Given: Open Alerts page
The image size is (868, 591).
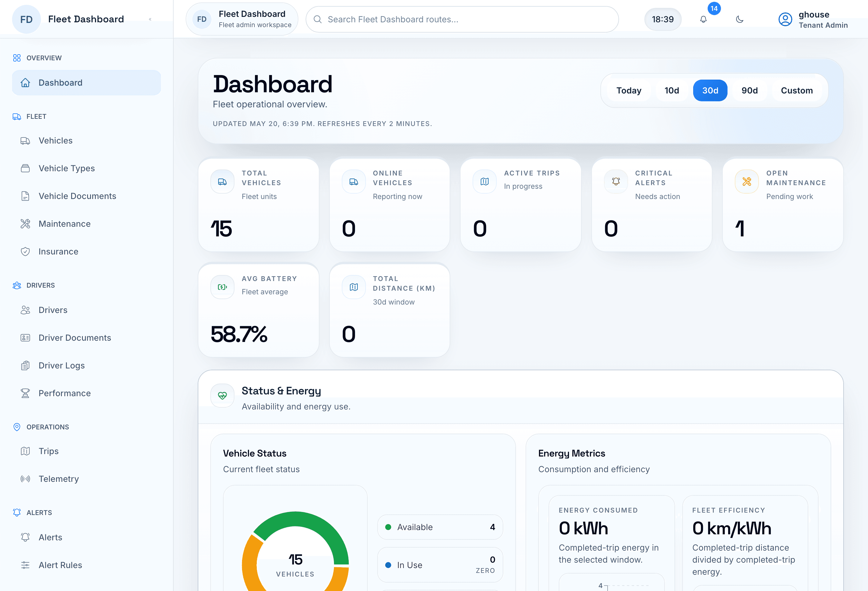Looking at the screenshot, I should click(87, 537).
